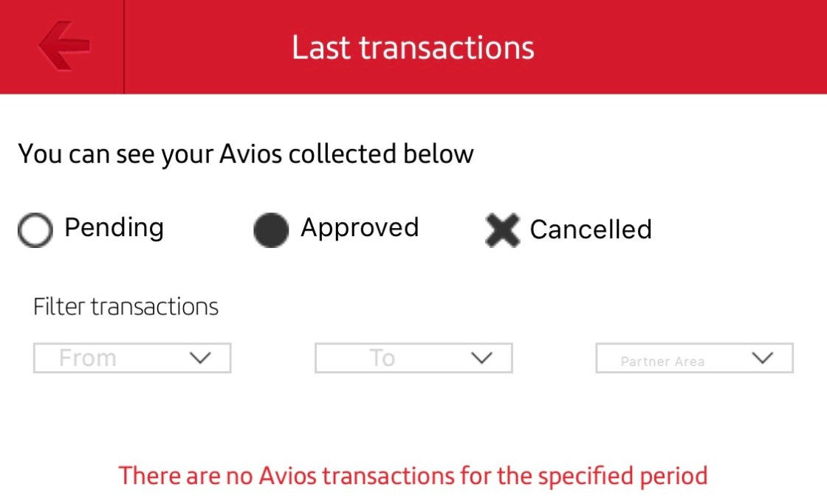
Task: Open the Partner Area dropdown
Action: tap(694, 359)
